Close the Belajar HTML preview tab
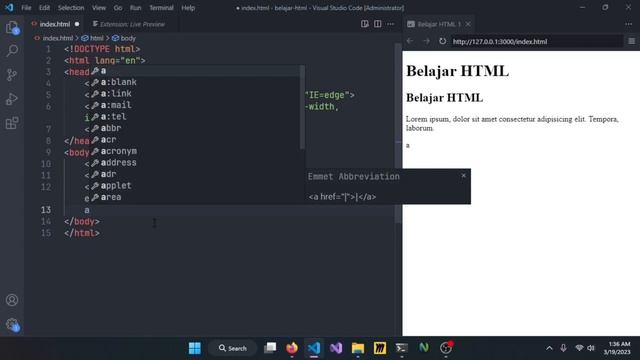Screen dimensions: 640x360 468,24
